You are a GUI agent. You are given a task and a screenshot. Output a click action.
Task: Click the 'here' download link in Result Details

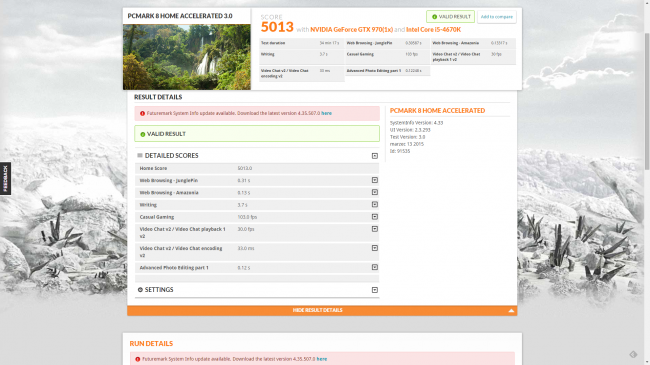click(326, 113)
